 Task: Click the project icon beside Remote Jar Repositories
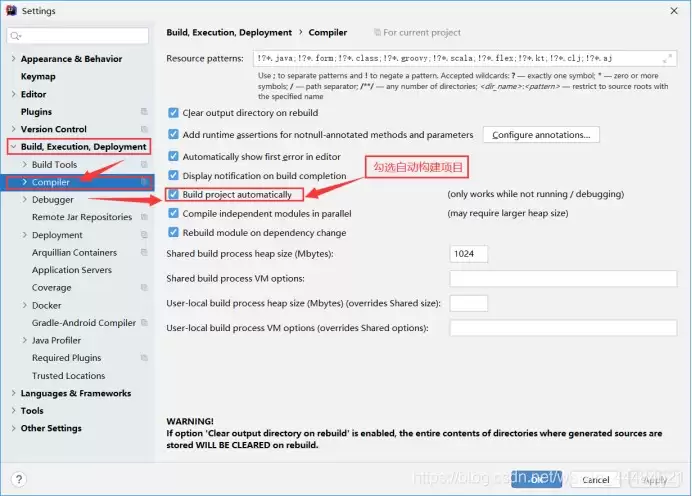[x=144, y=217]
